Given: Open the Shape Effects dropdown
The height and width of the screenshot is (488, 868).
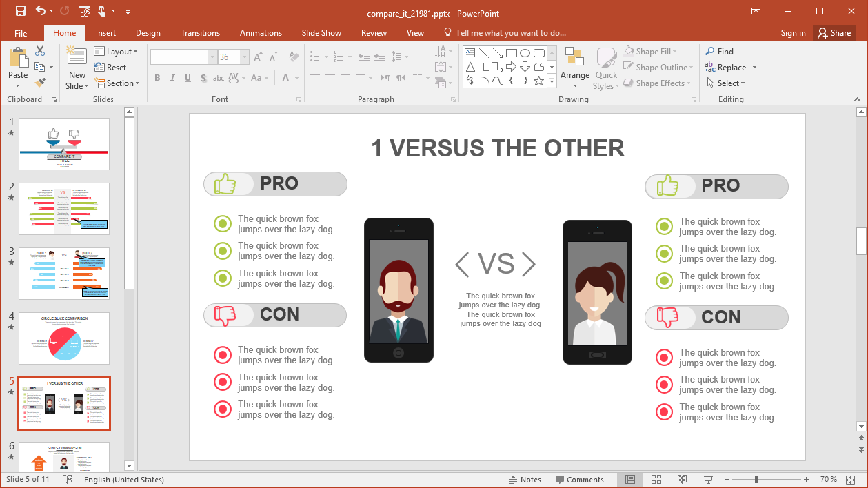Looking at the screenshot, I should [x=656, y=83].
